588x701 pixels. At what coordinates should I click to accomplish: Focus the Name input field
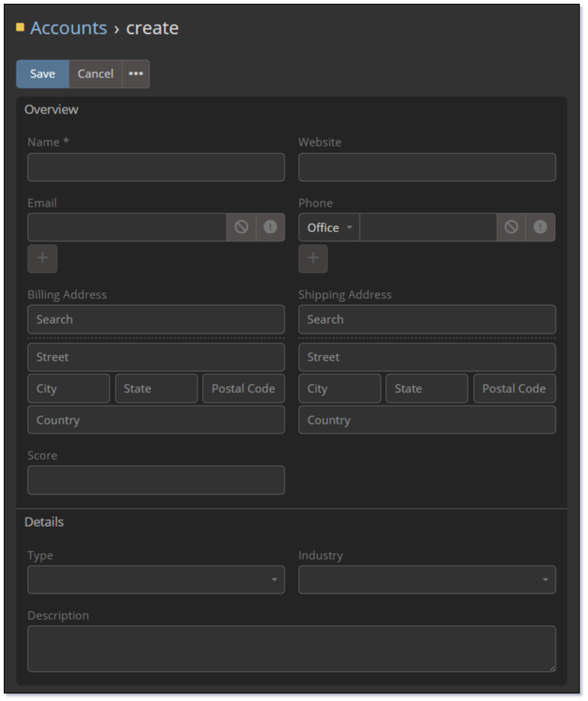pos(156,168)
